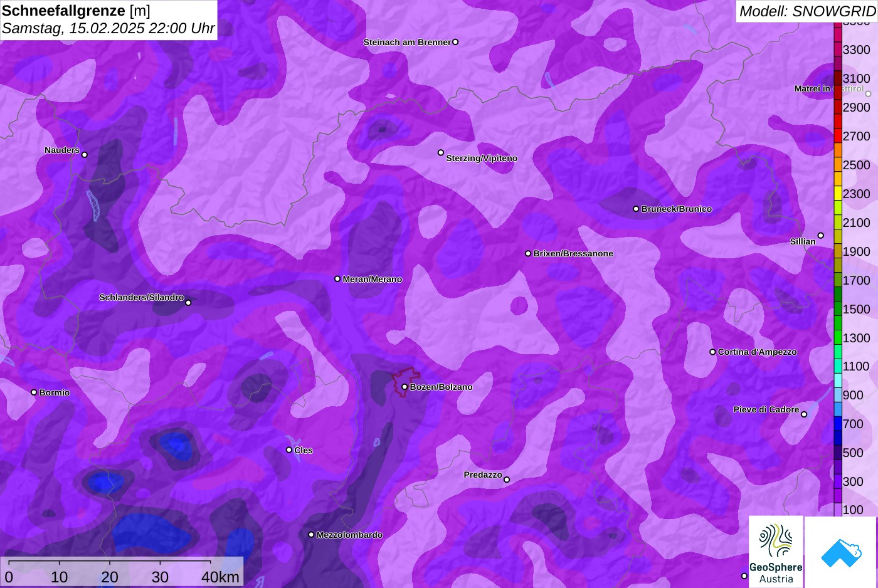878x588 pixels.
Task: Click the Cortina d'Ampezzo city label
Action: pyautogui.click(x=758, y=352)
